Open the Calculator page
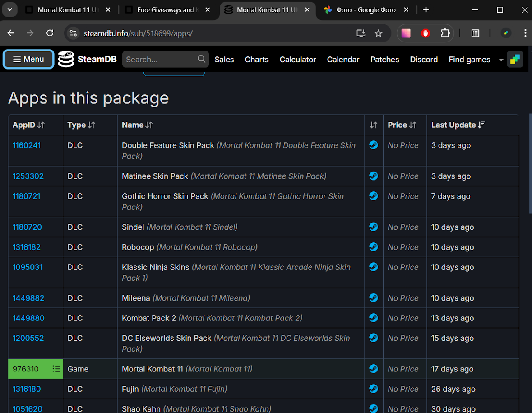 point(297,60)
